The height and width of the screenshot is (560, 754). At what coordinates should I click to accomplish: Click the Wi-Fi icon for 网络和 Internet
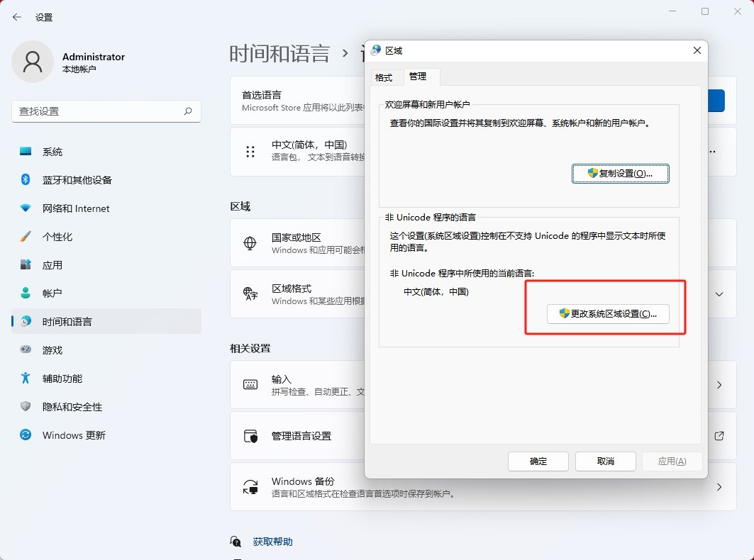pos(26,208)
